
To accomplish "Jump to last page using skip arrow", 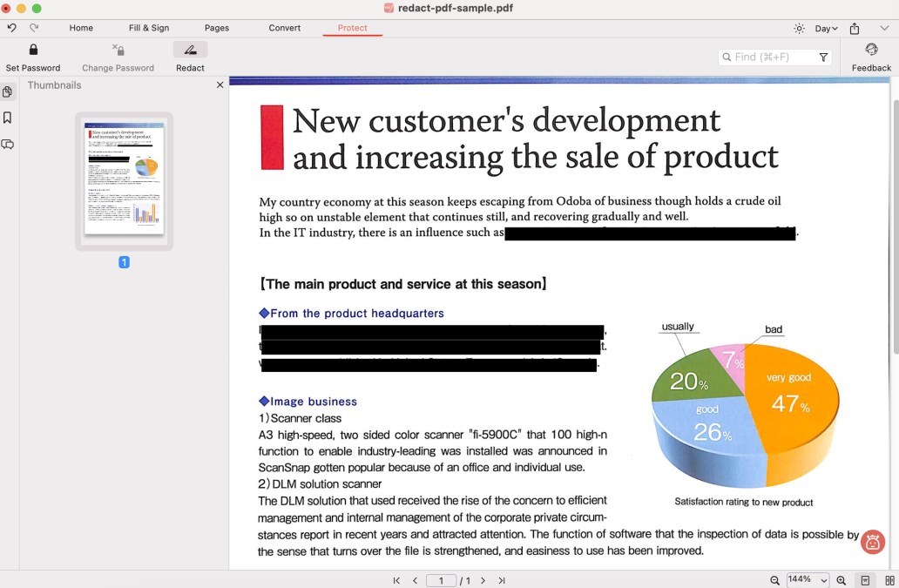I will (x=502, y=580).
